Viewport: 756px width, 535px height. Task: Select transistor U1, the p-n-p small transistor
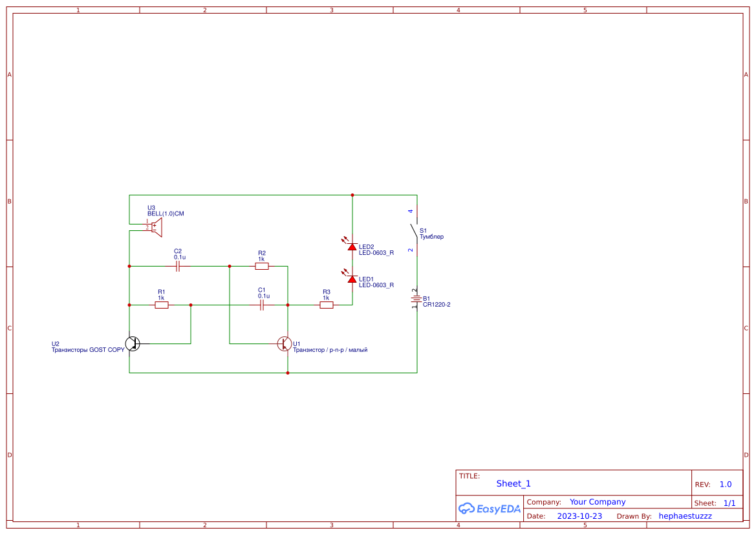click(284, 344)
